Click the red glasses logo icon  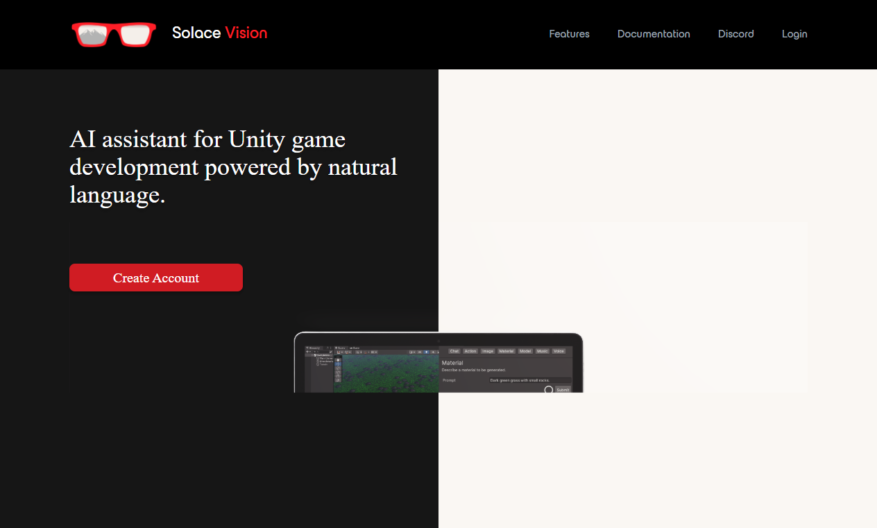tap(114, 34)
